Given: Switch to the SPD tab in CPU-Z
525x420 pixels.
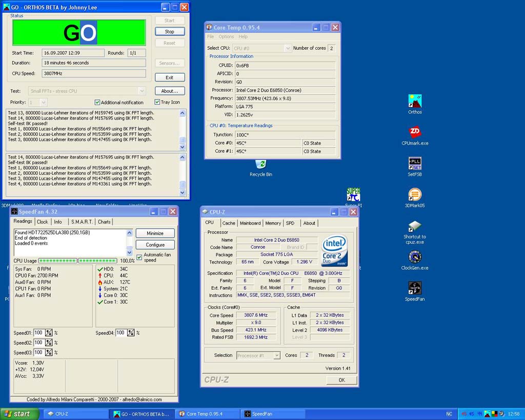Looking at the screenshot, I should 290,223.
